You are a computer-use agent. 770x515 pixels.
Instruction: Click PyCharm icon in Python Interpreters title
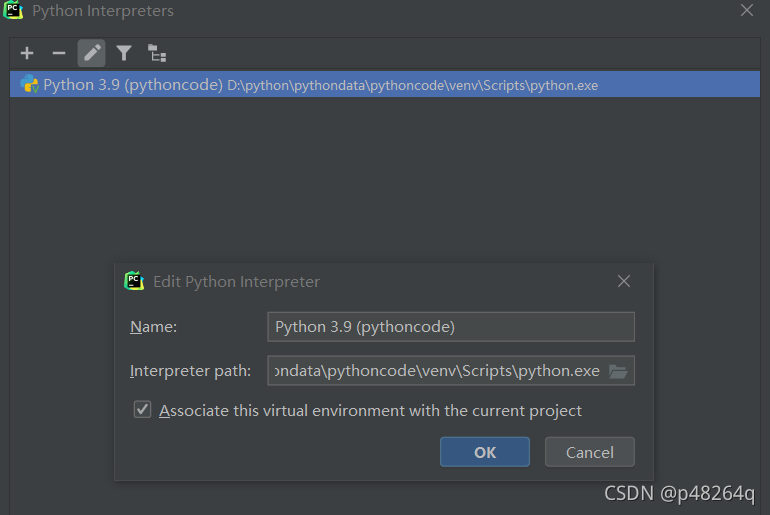pos(13,10)
